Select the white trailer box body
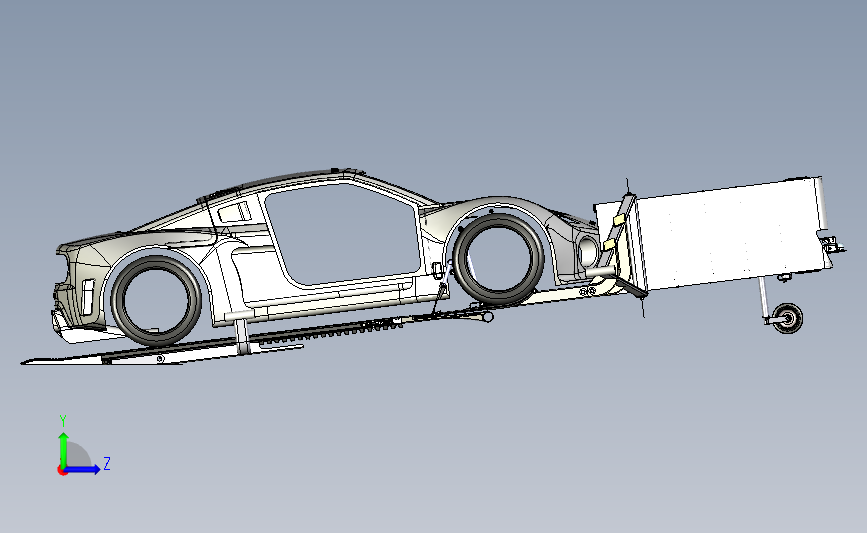The width and height of the screenshot is (867, 533). pyautogui.click(x=729, y=233)
